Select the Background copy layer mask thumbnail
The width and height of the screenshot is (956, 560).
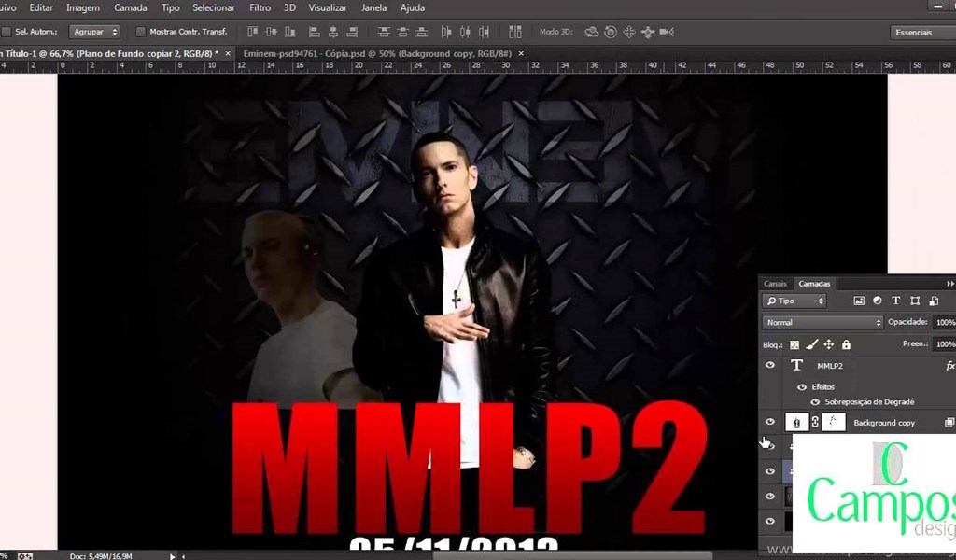click(834, 422)
